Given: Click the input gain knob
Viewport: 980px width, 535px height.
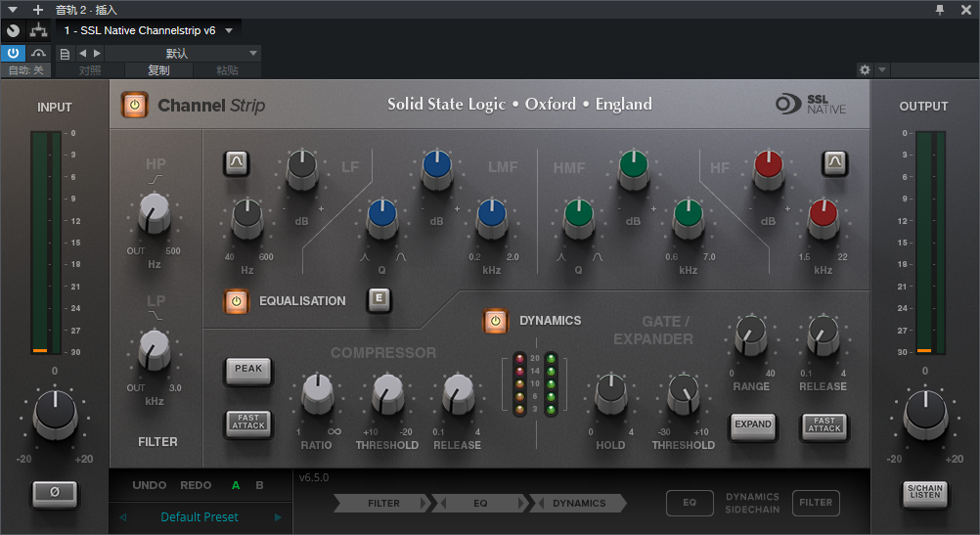Looking at the screenshot, I should coord(55,414).
